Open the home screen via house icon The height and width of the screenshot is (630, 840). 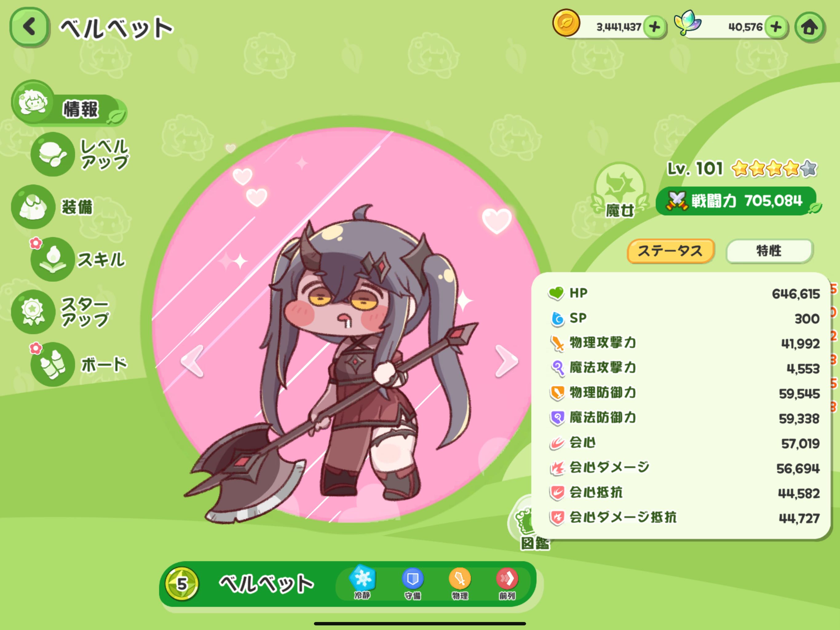pyautogui.click(x=810, y=27)
